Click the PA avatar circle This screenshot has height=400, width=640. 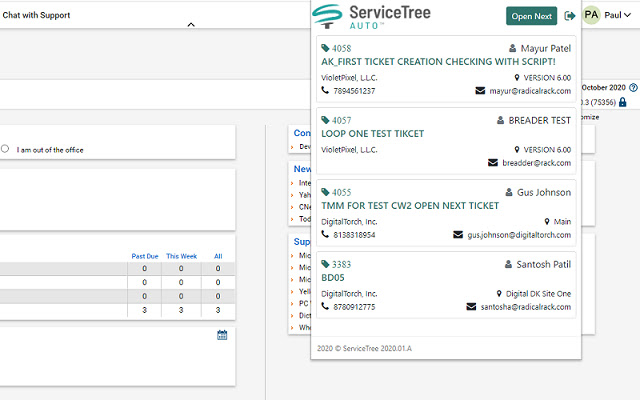tap(591, 15)
